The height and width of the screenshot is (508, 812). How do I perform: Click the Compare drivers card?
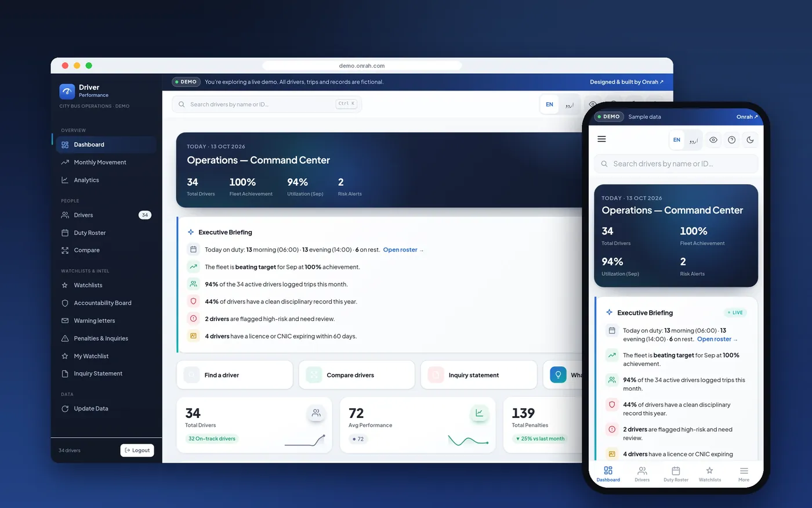point(357,375)
